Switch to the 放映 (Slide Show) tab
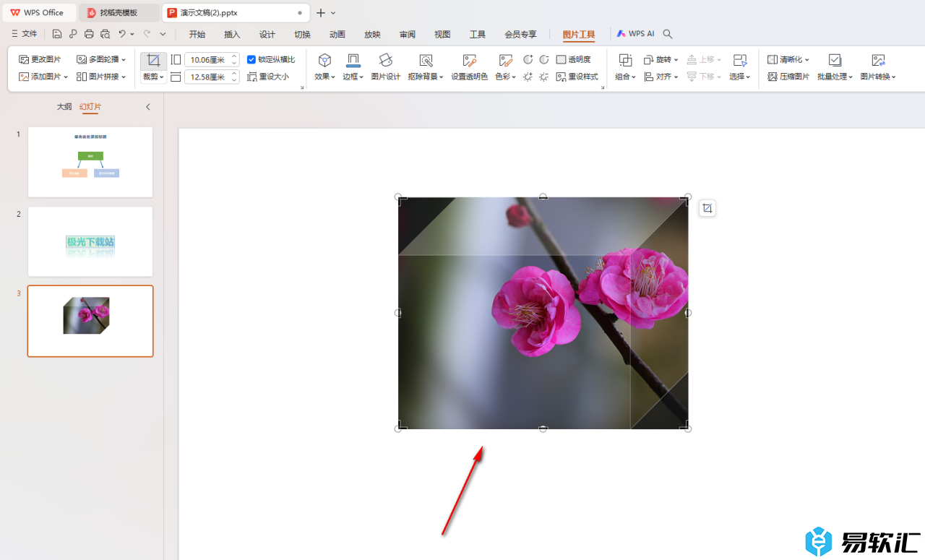Screen dimensions: 925x560 pyautogui.click(x=372, y=34)
